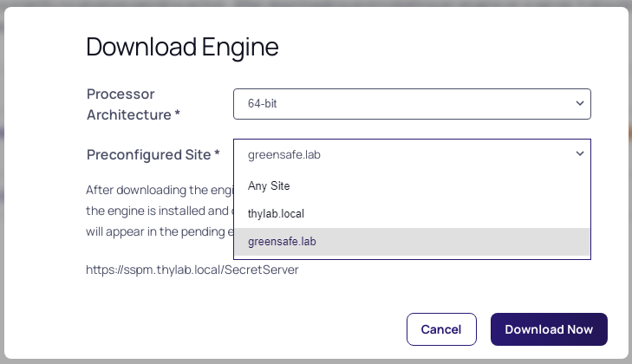
Task: Click the dimmed backdrop above the dialog
Action: coord(316,3)
